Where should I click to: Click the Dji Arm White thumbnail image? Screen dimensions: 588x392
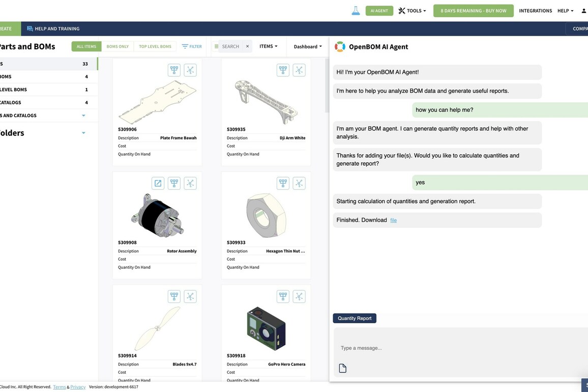pos(266,101)
